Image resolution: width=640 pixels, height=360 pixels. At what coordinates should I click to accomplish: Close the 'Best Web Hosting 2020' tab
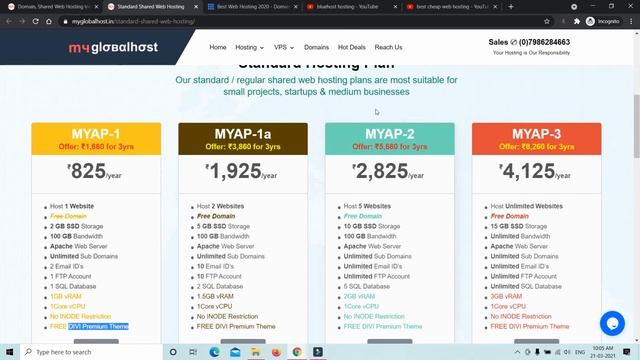pyautogui.click(x=296, y=7)
